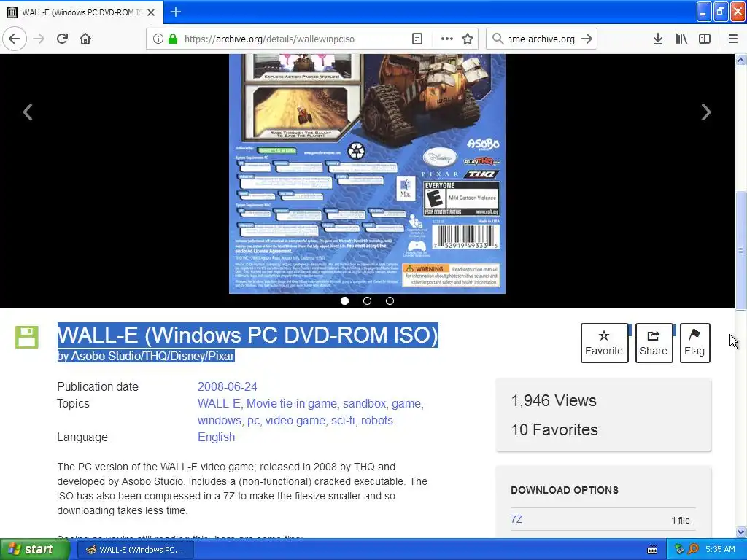The height and width of the screenshot is (560, 747).
Task: Submit search with the go arrow
Action: (587, 39)
